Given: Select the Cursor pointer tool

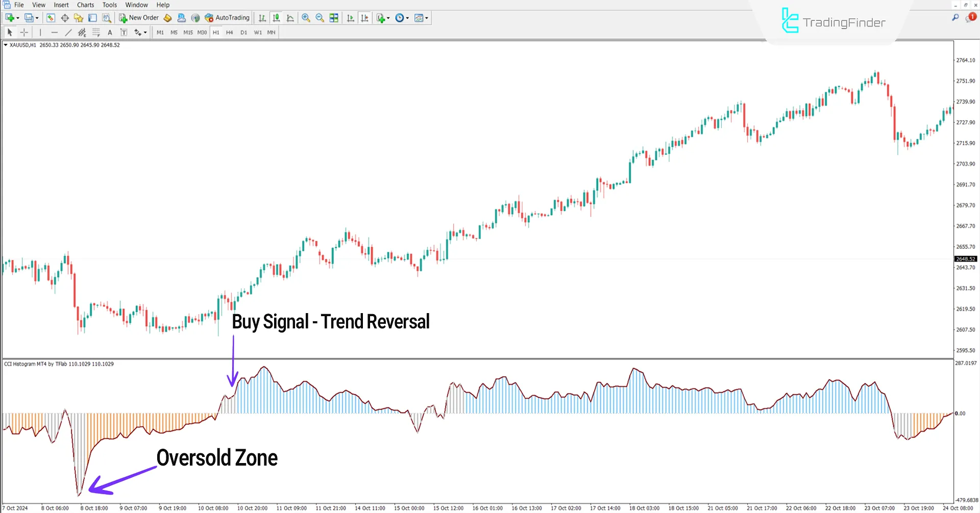Looking at the screenshot, I should (x=10, y=32).
